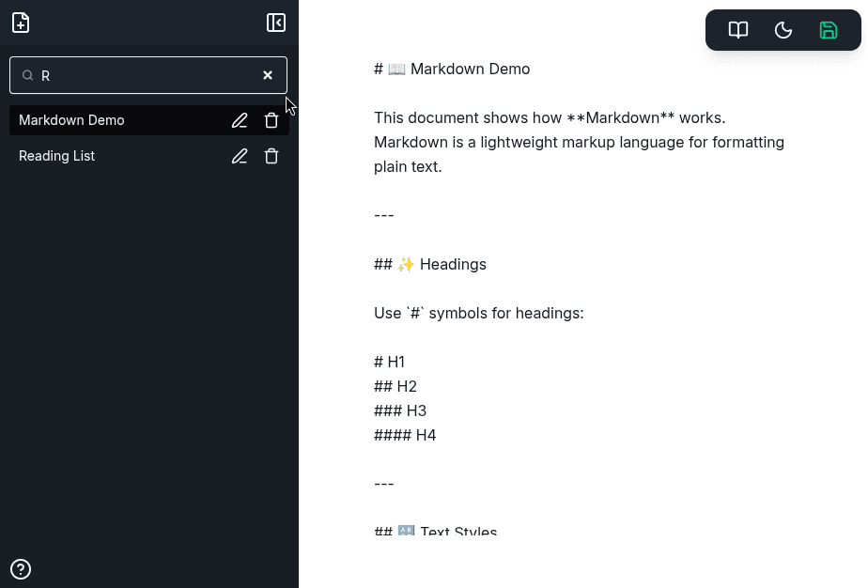Rename the Markdown Demo note
Image resolution: width=868 pixels, height=588 pixels.
tap(240, 120)
